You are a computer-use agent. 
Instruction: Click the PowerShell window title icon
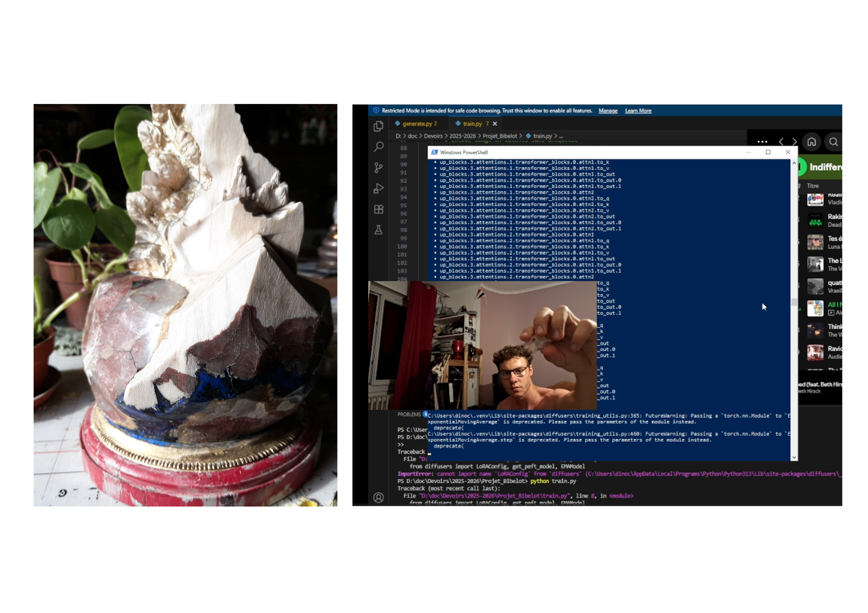[x=434, y=152]
